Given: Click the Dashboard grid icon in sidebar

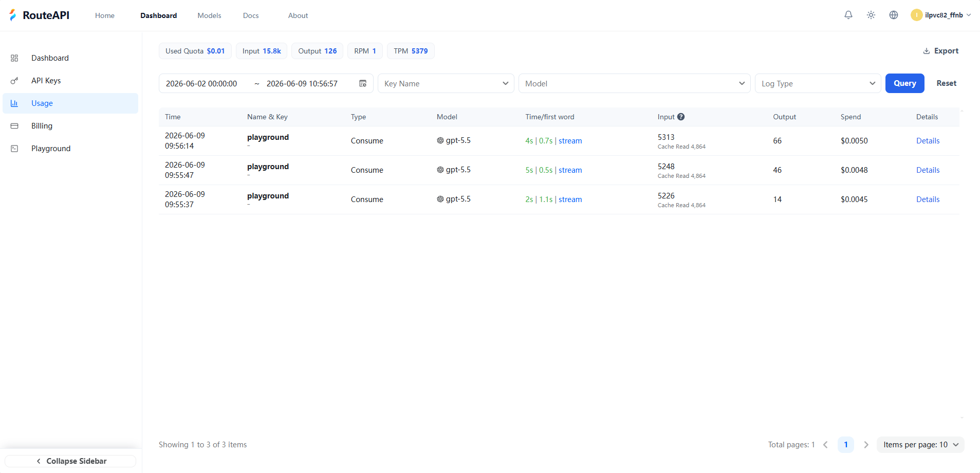Looking at the screenshot, I should (14, 58).
